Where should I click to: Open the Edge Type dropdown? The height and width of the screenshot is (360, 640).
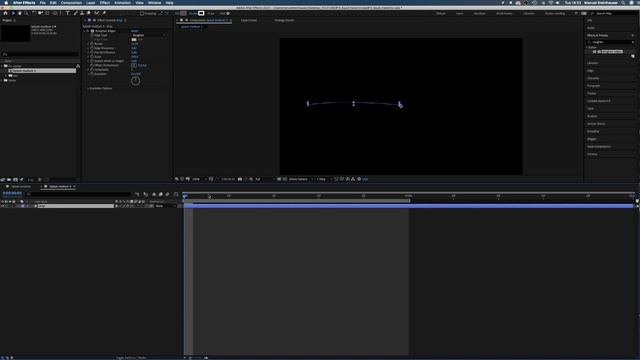pyautogui.click(x=149, y=36)
